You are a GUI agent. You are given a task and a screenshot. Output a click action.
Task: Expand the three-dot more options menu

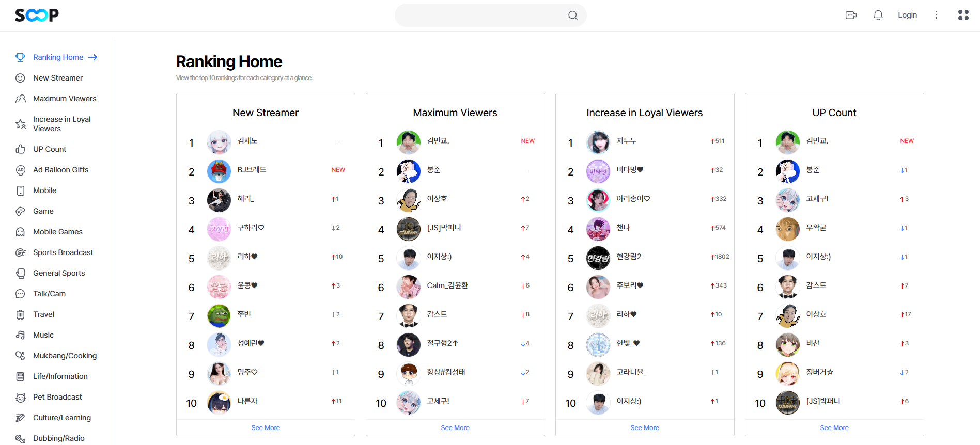pyautogui.click(x=936, y=15)
